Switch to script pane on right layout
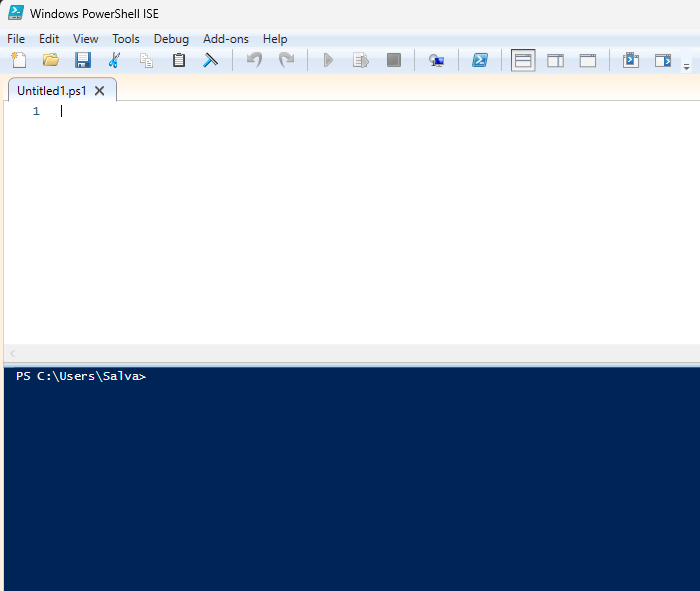The image size is (700, 591). click(555, 60)
